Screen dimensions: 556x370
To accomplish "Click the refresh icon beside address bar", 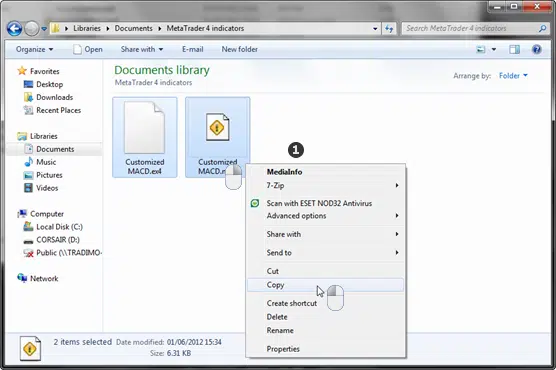I will click(389, 29).
